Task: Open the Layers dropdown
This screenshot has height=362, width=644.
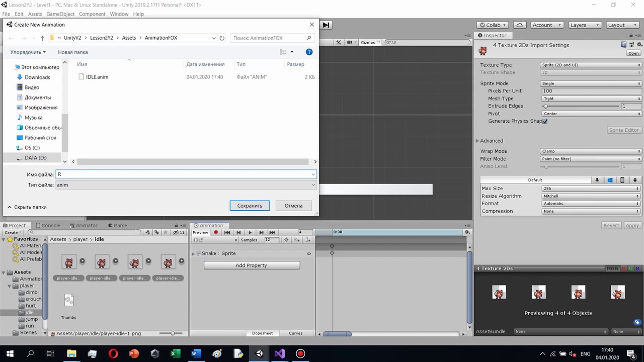Action: click(584, 25)
